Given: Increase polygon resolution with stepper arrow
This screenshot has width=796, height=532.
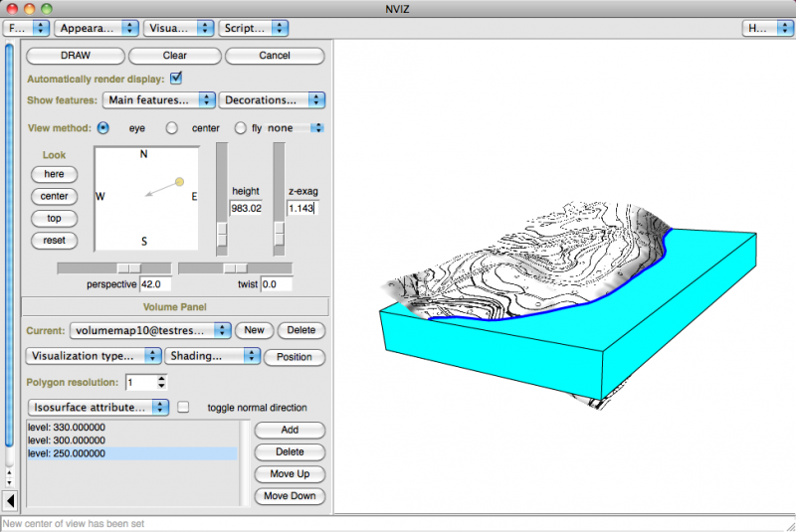Looking at the screenshot, I should tap(162, 378).
